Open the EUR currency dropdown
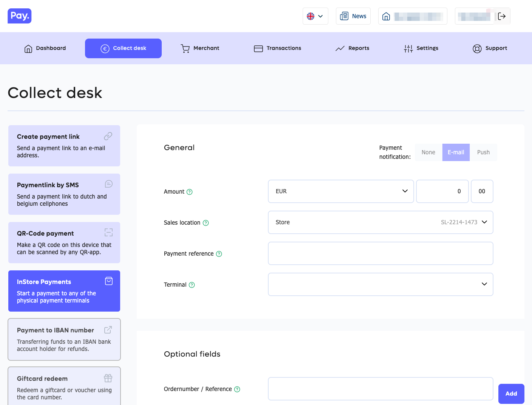Screen dimensions: 532x405 click(341, 191)
